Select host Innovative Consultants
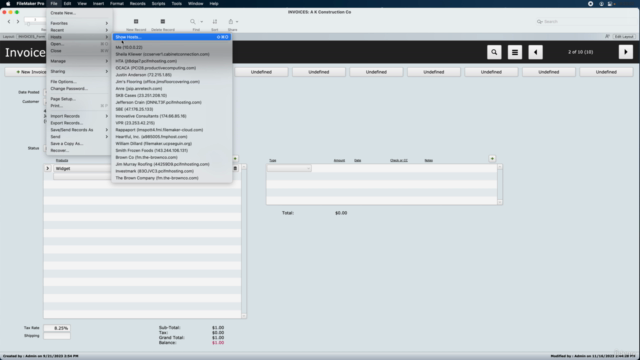 click(171, 116)
